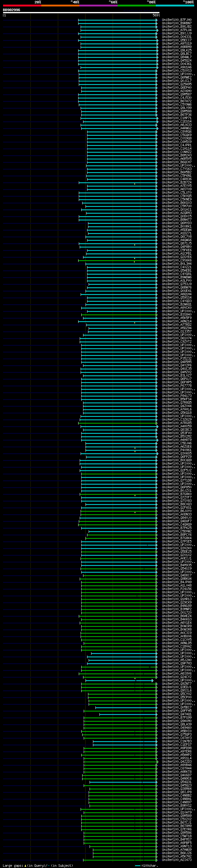Select the UniRef100_Q25A95 entry

tap(176, 84)
